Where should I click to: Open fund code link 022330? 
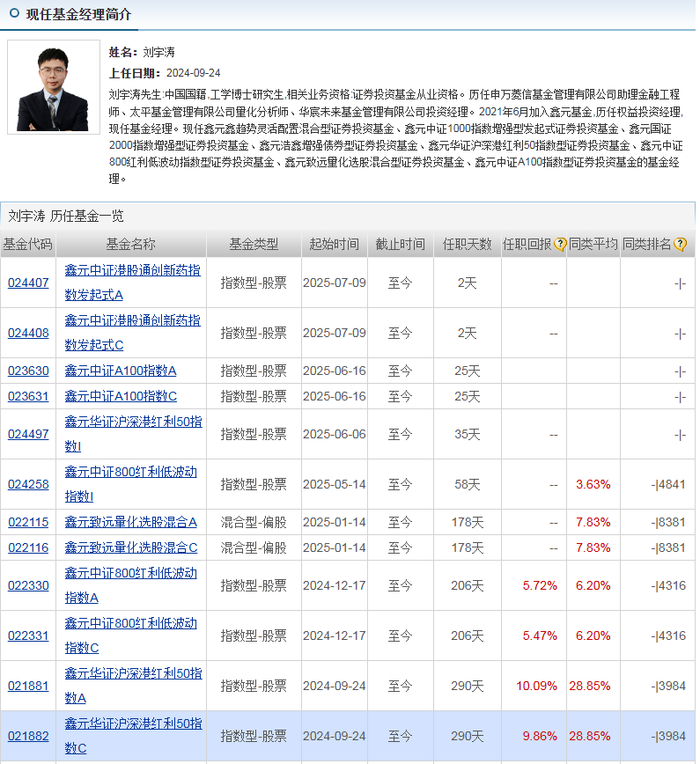click(28, 585)
